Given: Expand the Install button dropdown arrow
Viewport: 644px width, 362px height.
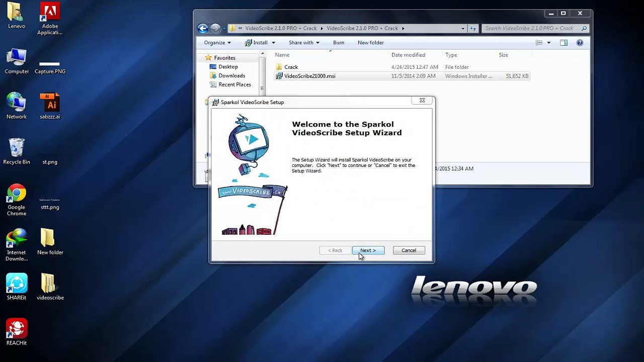Looking at the screenshot, I should pyautogui.click(x=273, y=43).
